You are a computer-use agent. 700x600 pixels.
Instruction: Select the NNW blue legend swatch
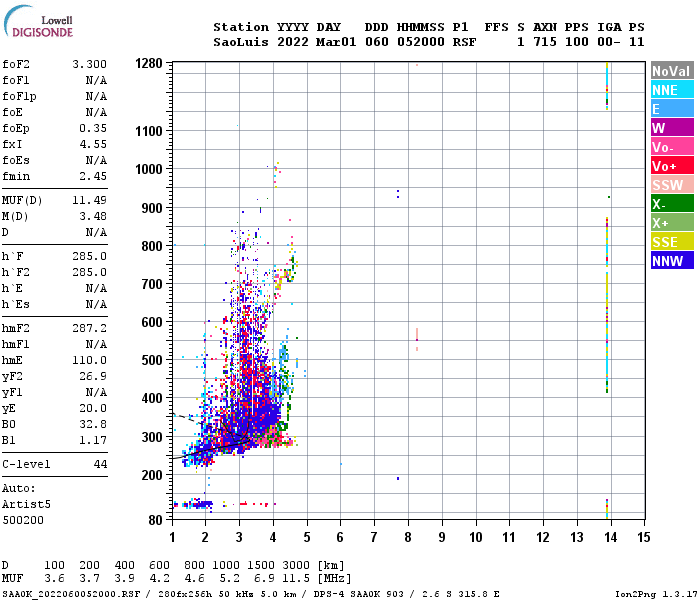672,261
